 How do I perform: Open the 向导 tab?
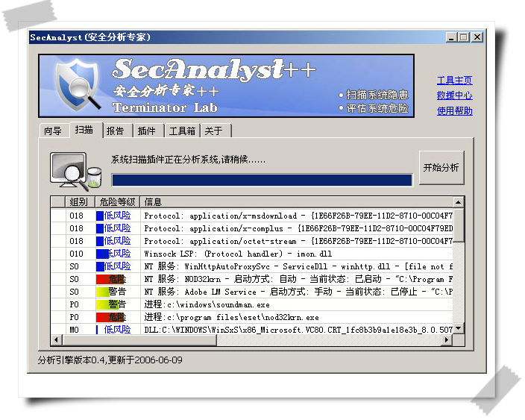tap(53, 131)
